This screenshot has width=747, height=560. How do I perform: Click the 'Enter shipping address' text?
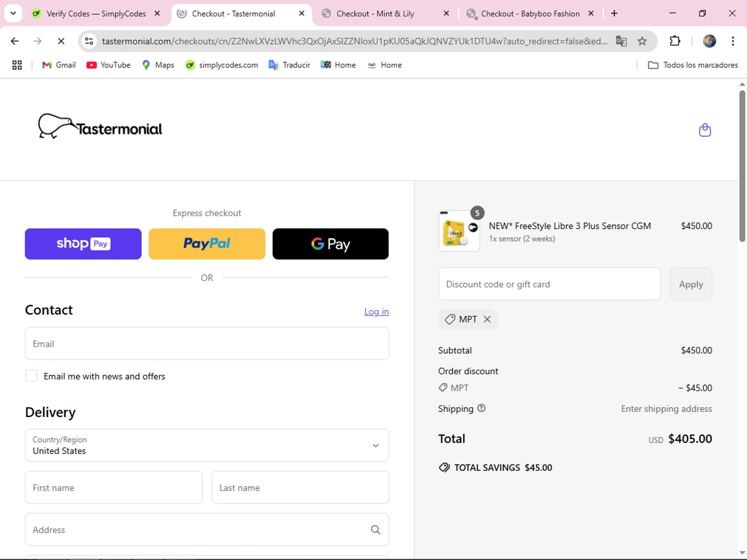[666, 409]
